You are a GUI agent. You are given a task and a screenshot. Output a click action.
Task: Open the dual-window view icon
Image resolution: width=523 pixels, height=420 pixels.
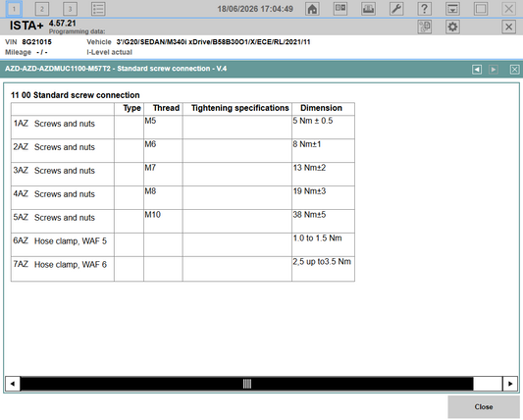pos(340,9)
